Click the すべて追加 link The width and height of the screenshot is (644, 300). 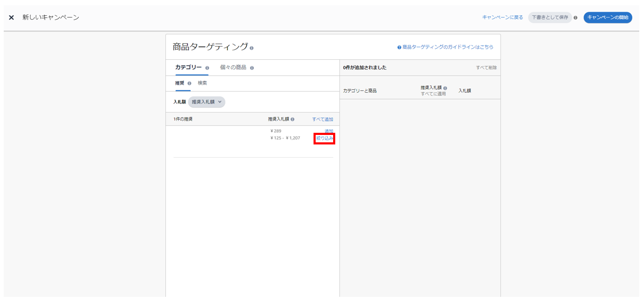(323, 120)
